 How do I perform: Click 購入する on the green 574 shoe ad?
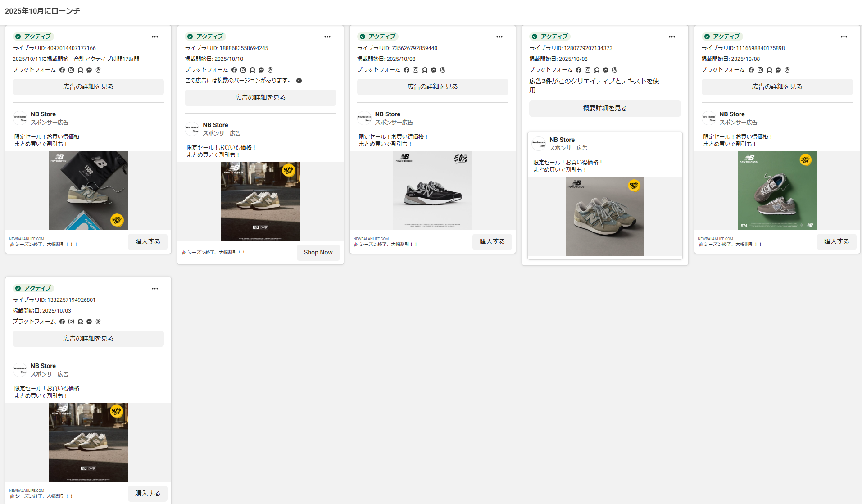point(836,241)
